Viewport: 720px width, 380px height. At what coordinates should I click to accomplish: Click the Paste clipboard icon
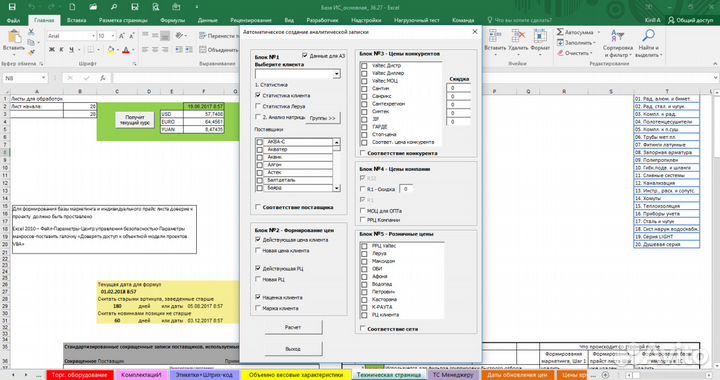pyautogui.click(x=14, y=37)
